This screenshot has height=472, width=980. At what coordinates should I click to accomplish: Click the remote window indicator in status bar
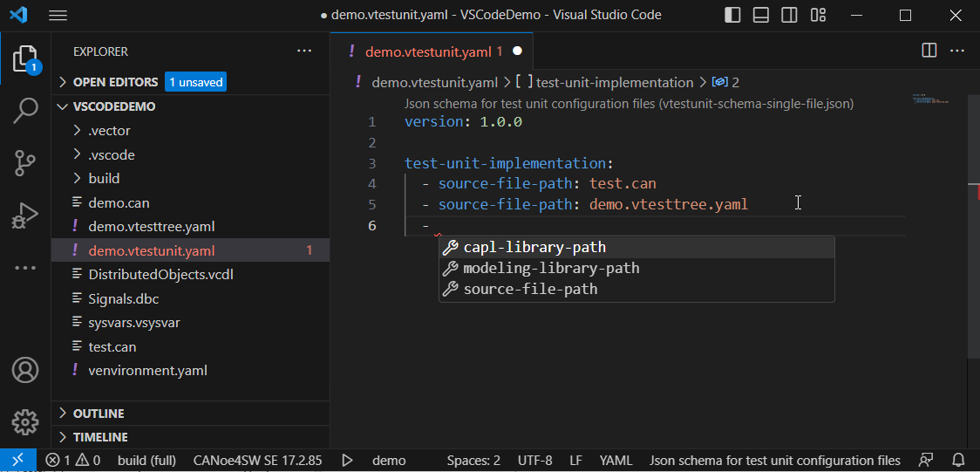(18, 460)
